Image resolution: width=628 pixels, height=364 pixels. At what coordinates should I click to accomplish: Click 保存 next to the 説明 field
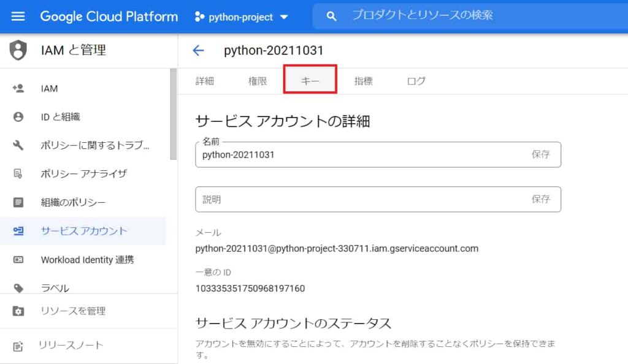(541, 199)
